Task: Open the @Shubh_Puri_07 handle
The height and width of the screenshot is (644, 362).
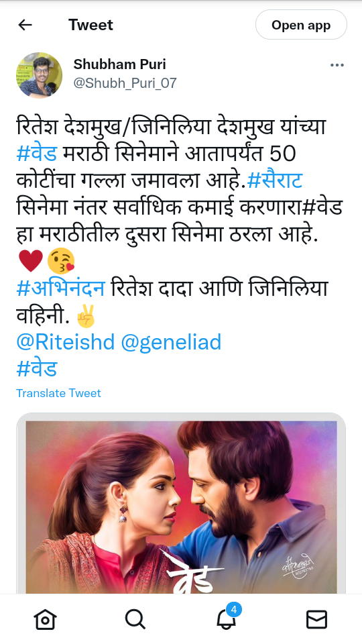Action: click(x=125, y=83)
